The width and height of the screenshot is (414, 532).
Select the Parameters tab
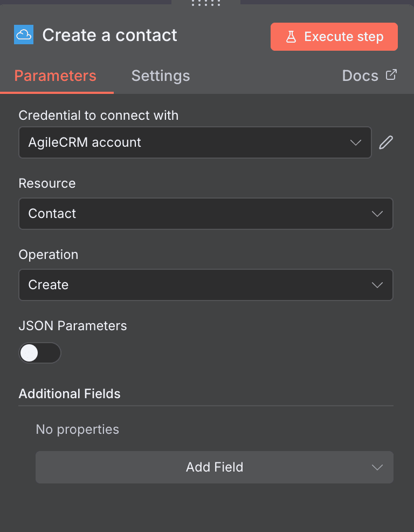point(55,76)
